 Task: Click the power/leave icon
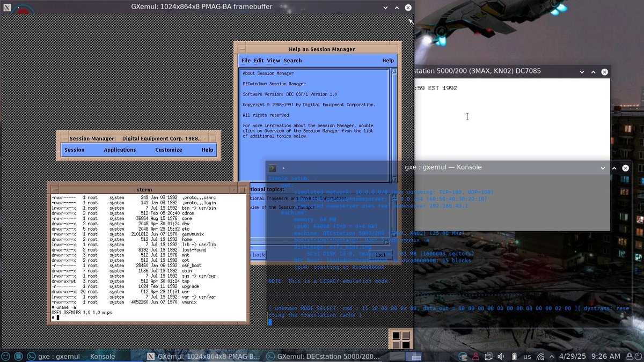(639, 356)
